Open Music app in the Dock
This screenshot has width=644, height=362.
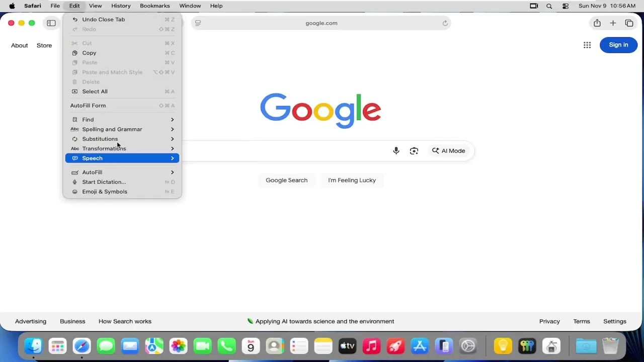tap(372, 346)
